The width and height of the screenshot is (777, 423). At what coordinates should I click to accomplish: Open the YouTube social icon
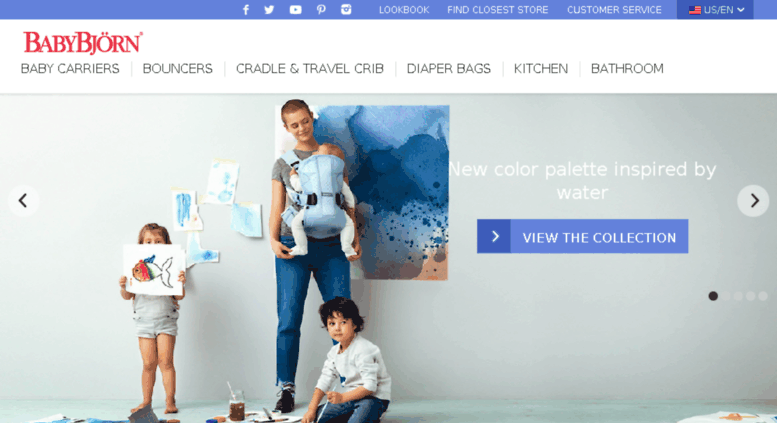coord(295,10)
